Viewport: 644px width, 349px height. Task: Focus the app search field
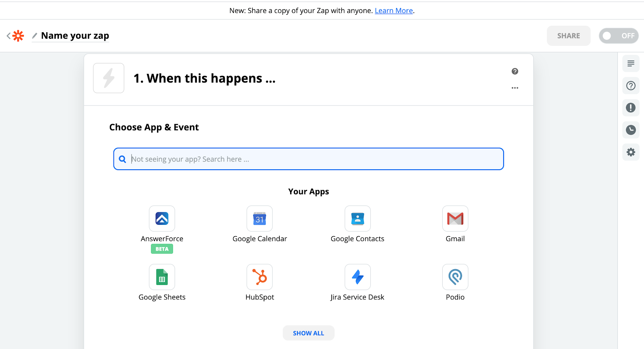point(308,159)
